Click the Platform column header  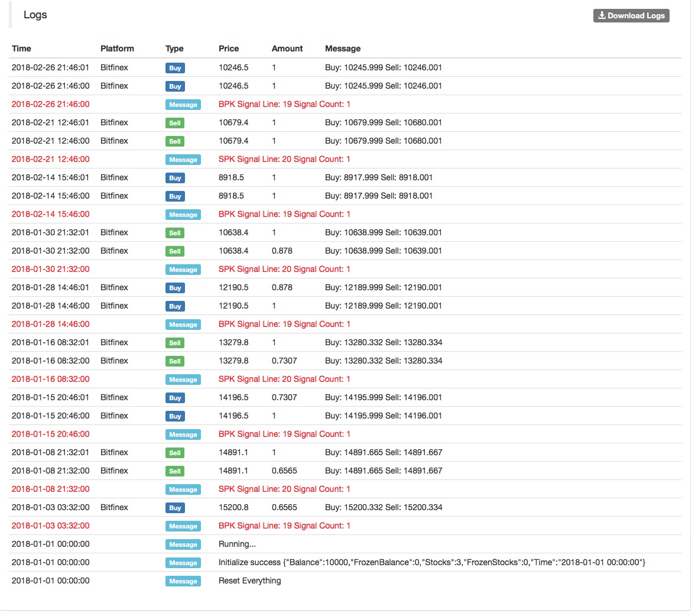coord(117,49)
